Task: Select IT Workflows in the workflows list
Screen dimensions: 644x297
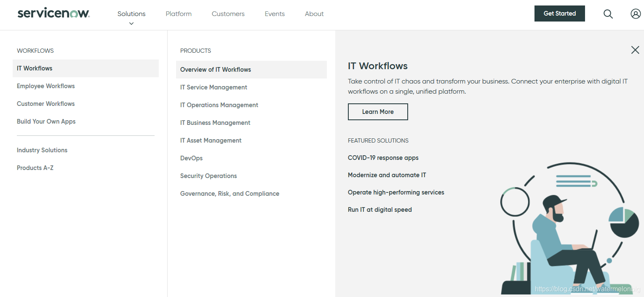Action: click(86, 68)
